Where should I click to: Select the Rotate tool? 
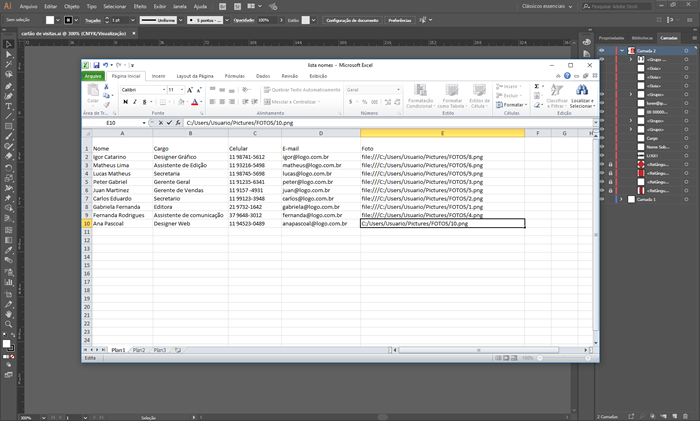pyautogui.click(x=8, y=168)
